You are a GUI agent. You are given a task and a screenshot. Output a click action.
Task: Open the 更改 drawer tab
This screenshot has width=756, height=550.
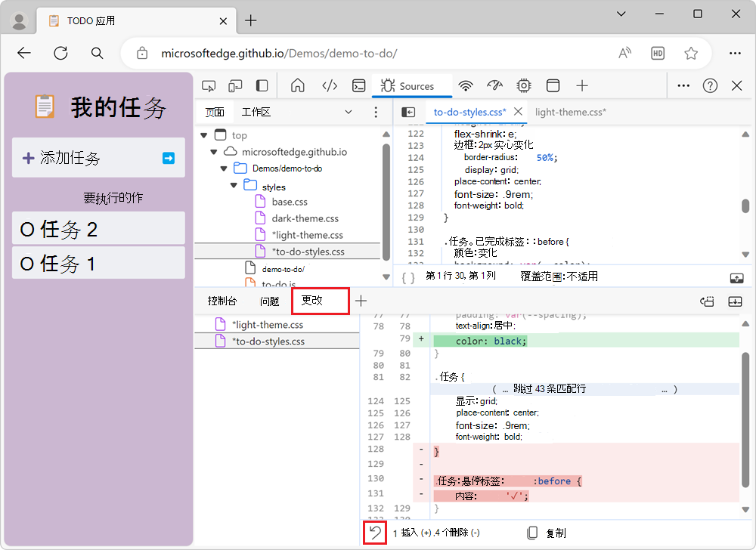pos(320,301)
